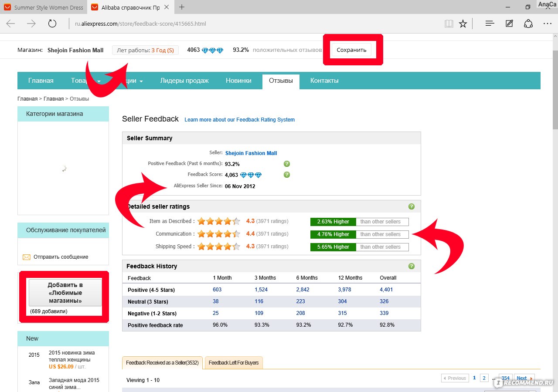Screen dimensions: 558x392
Task: Open Overall negative count 339
Action: tap(384, 313)
